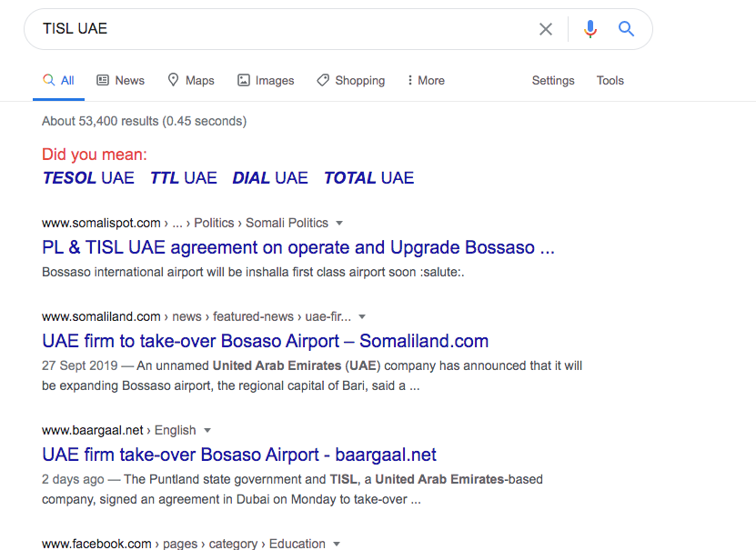The height and width of the screenshot is (550, 756).
Task: Open PL & TISL UAE agreement result
Action: (298, 247)
